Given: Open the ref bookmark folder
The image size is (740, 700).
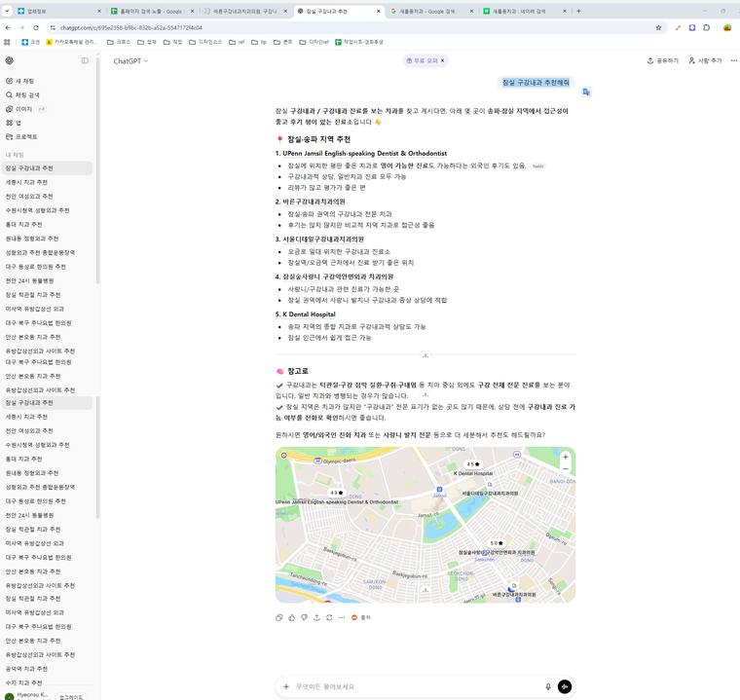Looking at the screenshot, I should 237,42.
